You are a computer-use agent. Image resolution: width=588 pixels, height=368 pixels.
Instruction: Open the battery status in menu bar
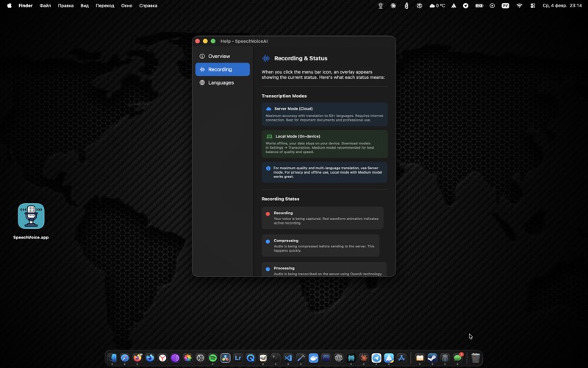[x=479, y=6]
